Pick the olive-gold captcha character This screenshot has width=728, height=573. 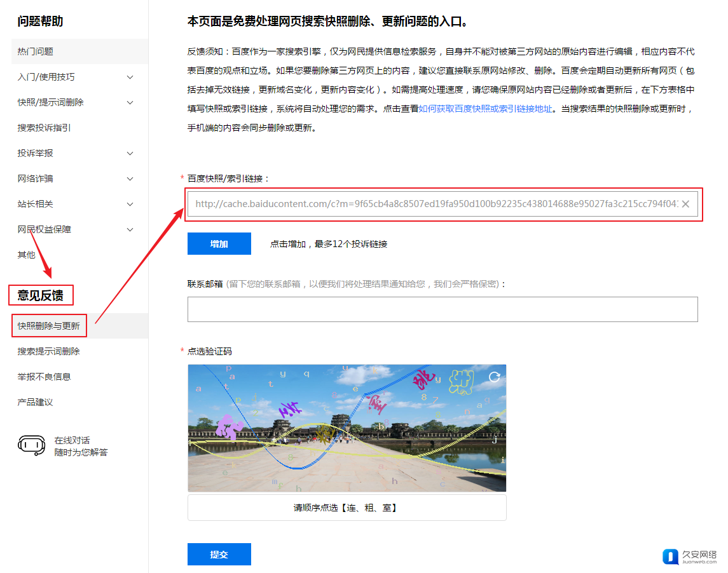(x=324, y=435)
